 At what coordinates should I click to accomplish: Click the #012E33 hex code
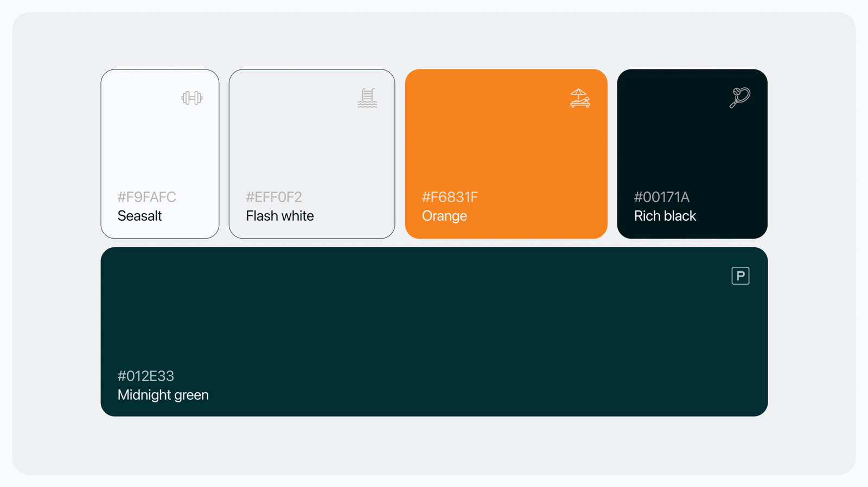tap(145, 376)
